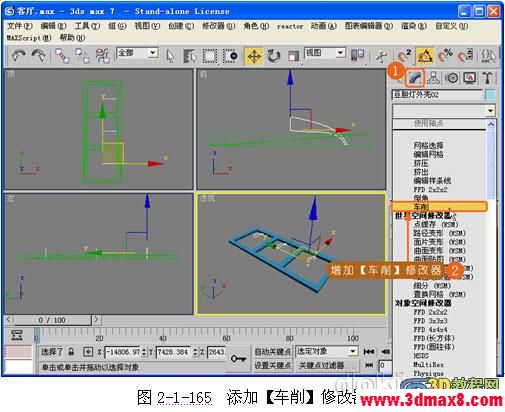Open the Utilities hammer panel tab
This screenshot has height=412, width=505.
[487, 78]
